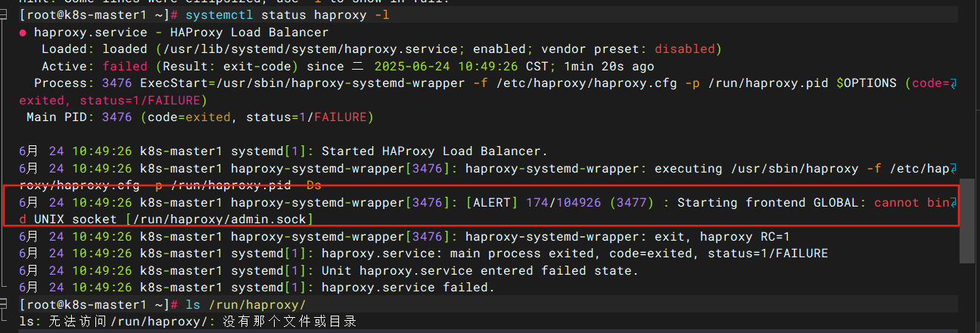Image resolution: width=980 pixels, height=333 pixels.
Task: Click 'haproxy.service failed.' log line
Action: coord(409,288)
